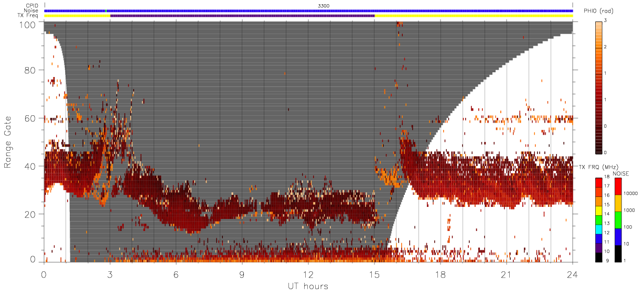This screenshot has width=644, height=297.
Task: Pick the red 17-18 MHz swatch
Action: [x=599, y=183]
